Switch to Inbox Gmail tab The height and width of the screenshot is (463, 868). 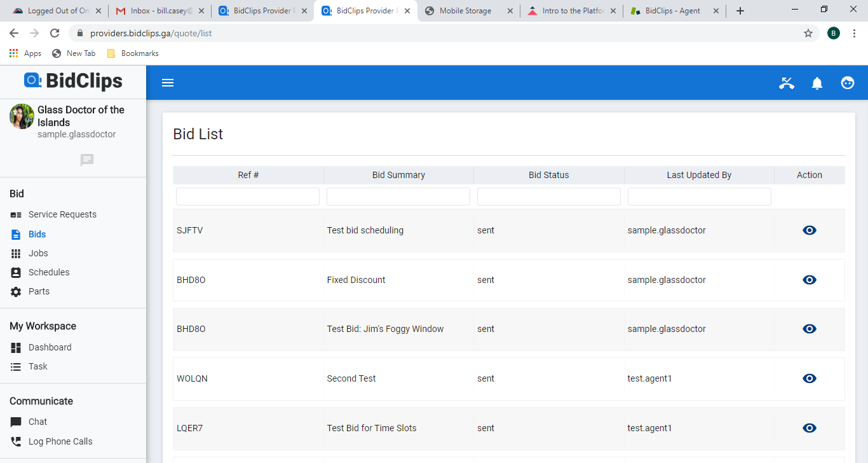[x=159, y=11]
